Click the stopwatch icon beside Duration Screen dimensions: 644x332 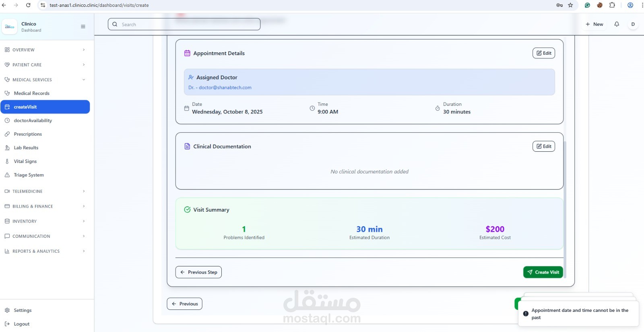[438, 108]
